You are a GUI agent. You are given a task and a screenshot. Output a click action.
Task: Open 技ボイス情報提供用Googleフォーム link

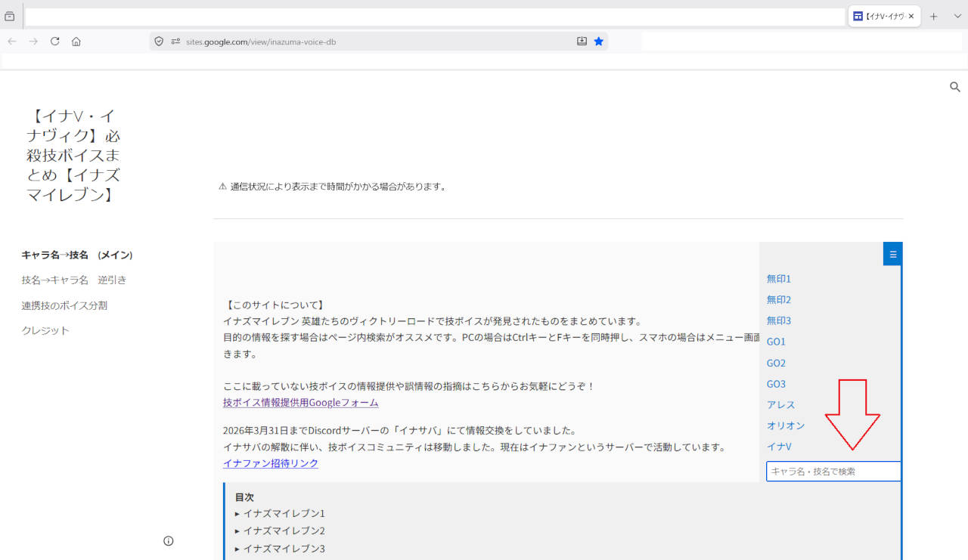(x=301, y=403)
